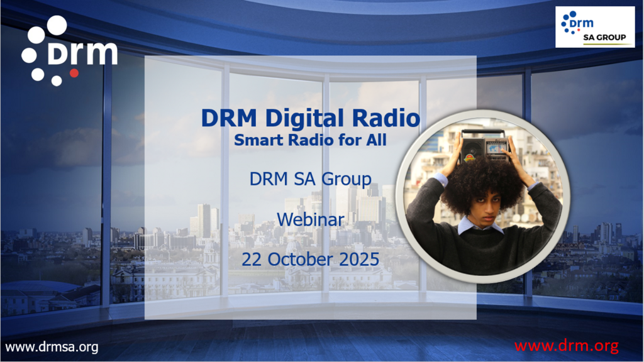Click the largest white circle in DRM logo
The height and width of the screenshot is (362, 644).
[x=57, y=26]
